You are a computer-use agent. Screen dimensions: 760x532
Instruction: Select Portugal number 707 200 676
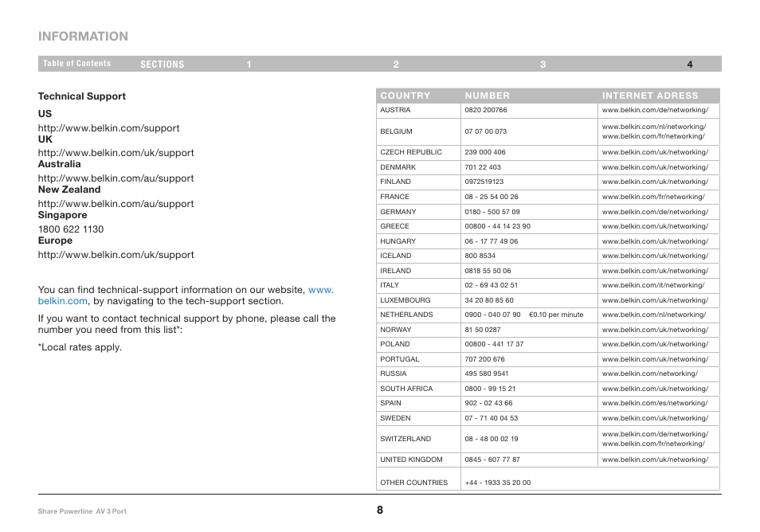[484, 359]
